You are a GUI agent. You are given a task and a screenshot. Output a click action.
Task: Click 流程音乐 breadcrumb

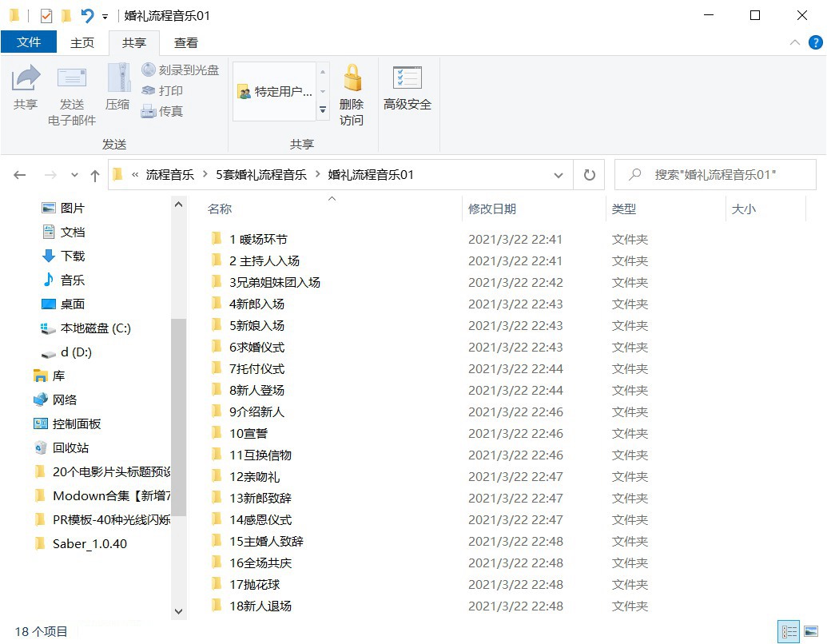tap(170, 174)
